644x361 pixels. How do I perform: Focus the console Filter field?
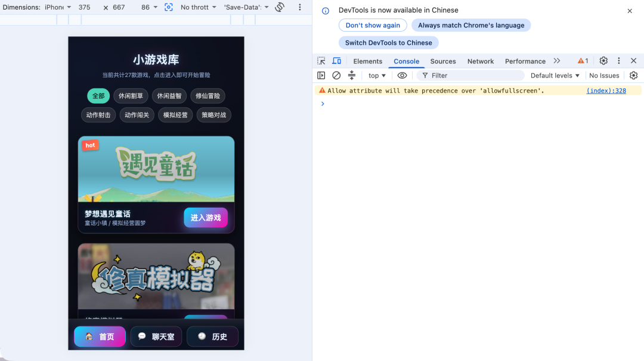[x=470, y=75]
